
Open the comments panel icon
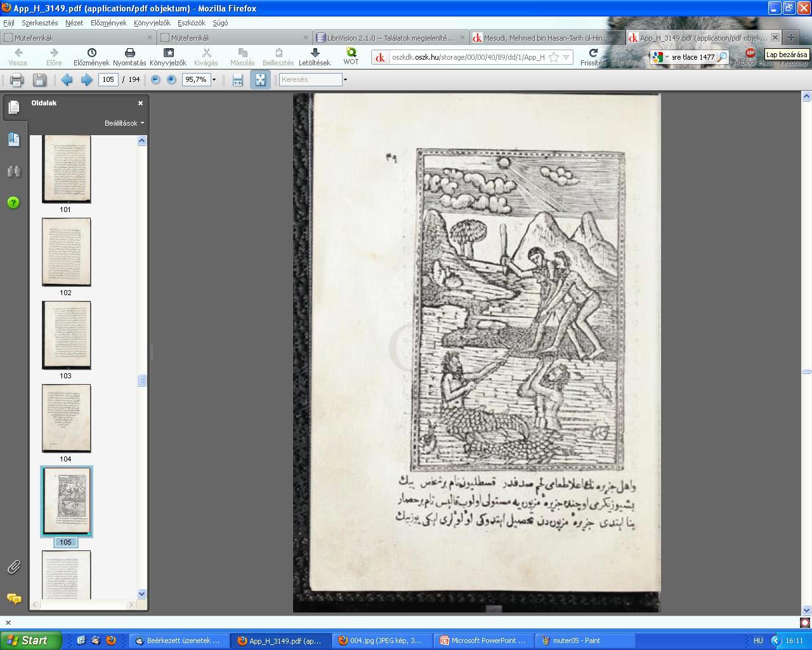point(14,599)
